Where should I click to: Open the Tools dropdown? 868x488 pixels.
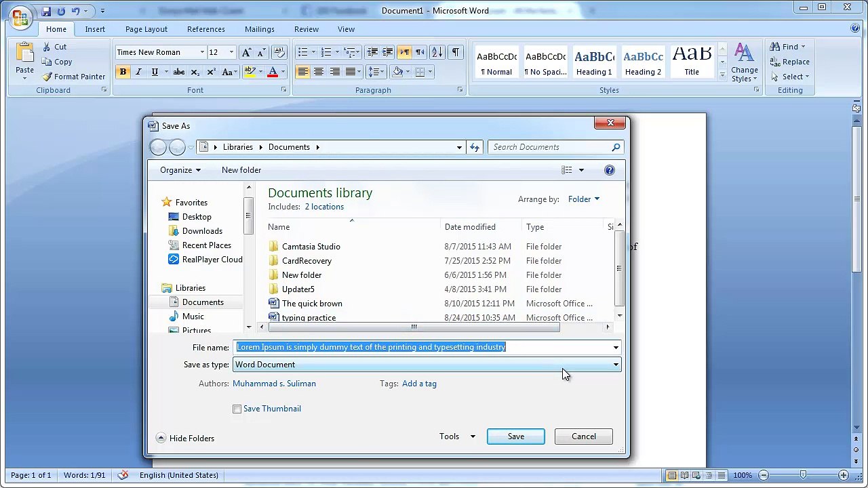[x=457, y=436]
